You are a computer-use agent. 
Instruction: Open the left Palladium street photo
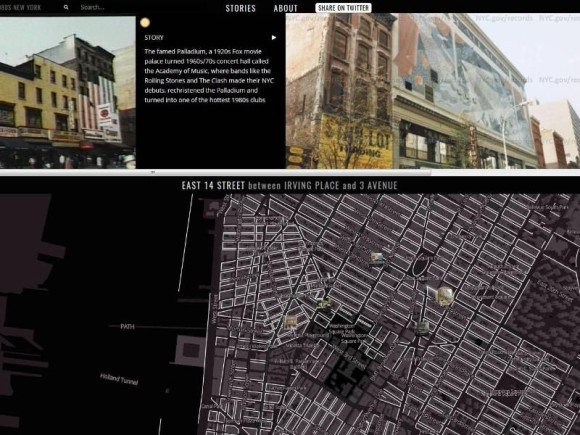(x=68, y=92)
